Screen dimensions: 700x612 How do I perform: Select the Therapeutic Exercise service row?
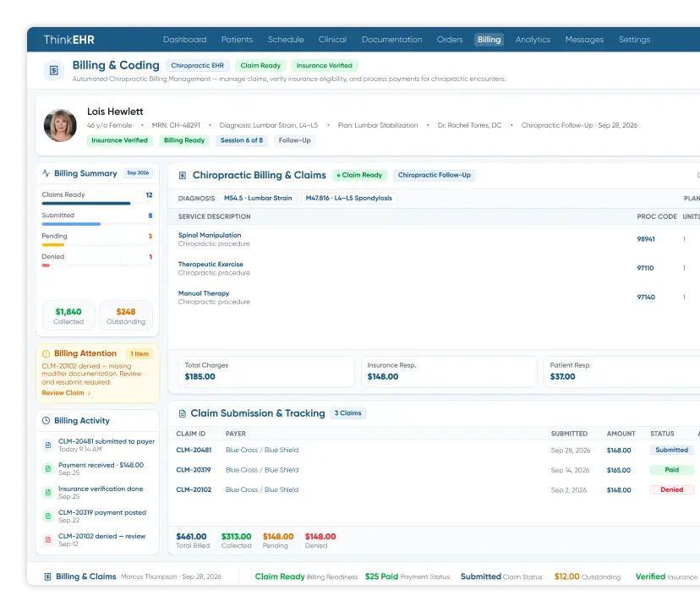(x=434, y=268)
